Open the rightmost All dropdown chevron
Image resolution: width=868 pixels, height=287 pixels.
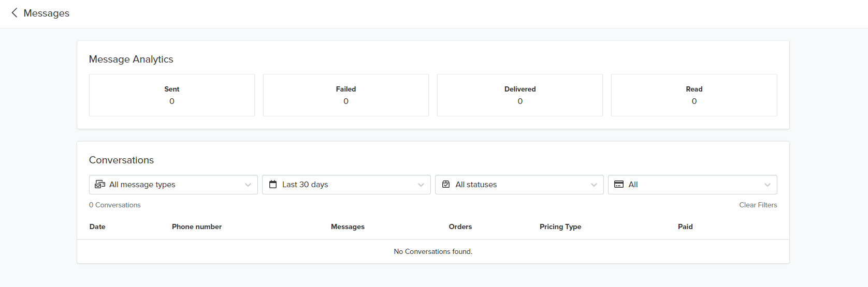768,185
